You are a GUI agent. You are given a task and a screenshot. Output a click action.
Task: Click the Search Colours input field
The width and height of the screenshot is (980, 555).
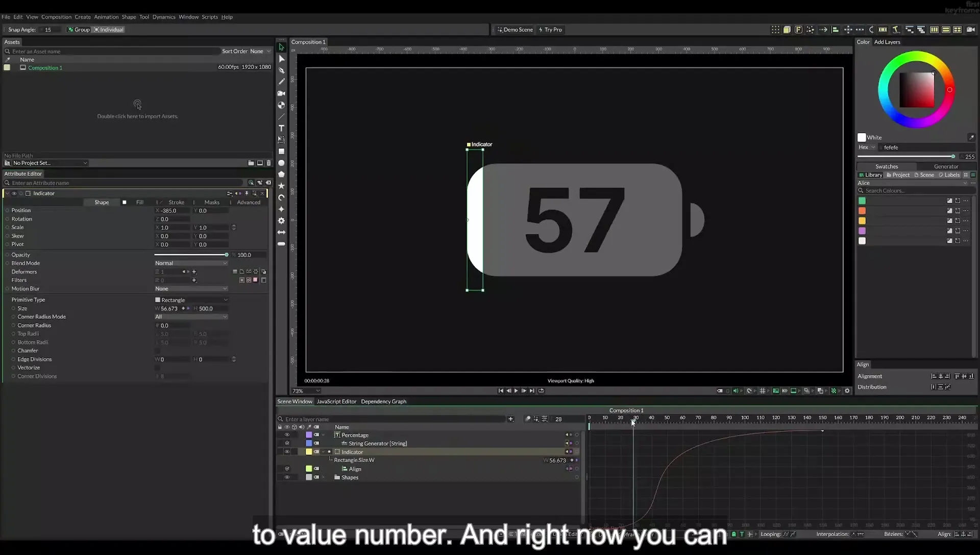(x=916, y=191)
